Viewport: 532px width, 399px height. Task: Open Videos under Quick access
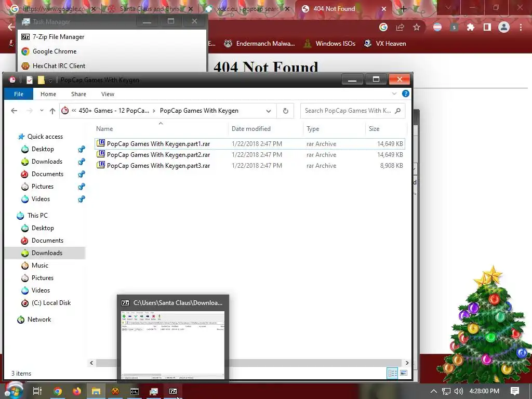pos(41,199)
